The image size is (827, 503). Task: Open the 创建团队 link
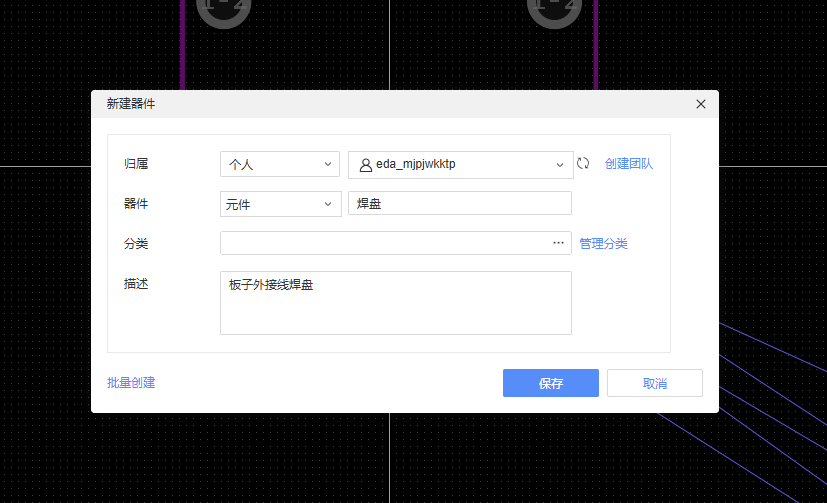[629, 164]
